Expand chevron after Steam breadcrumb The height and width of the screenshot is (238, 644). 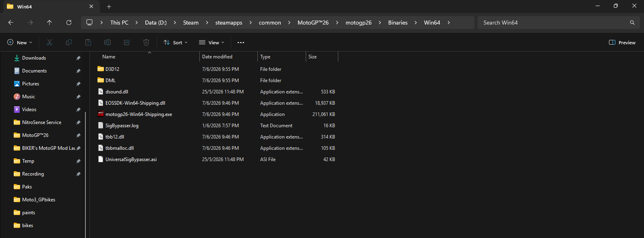point(207,23)
